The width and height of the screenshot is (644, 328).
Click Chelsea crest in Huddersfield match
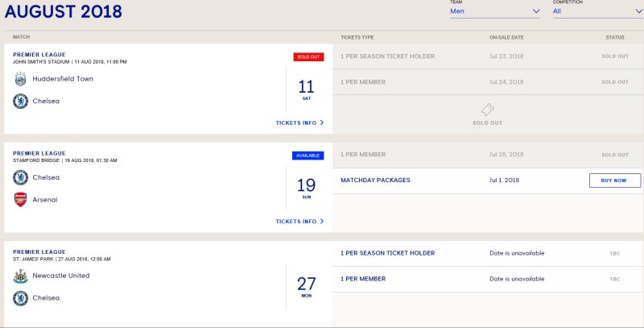tap(21, 101)
